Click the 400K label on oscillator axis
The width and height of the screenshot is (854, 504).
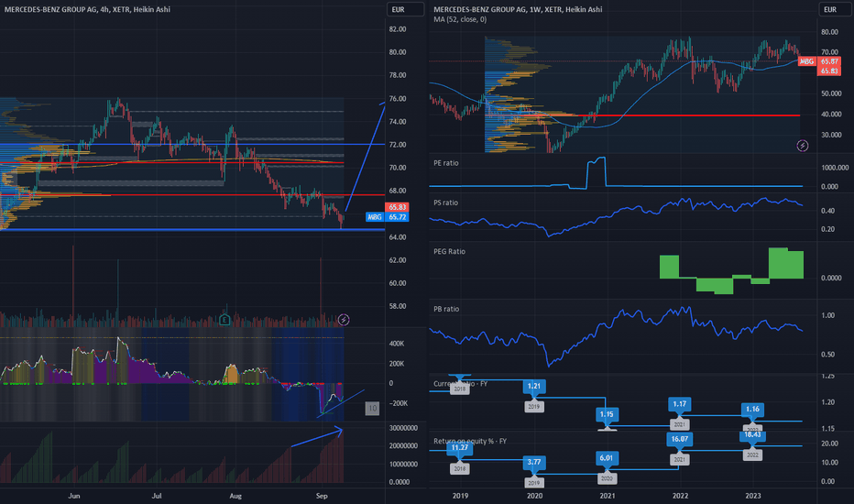point(397,344)
